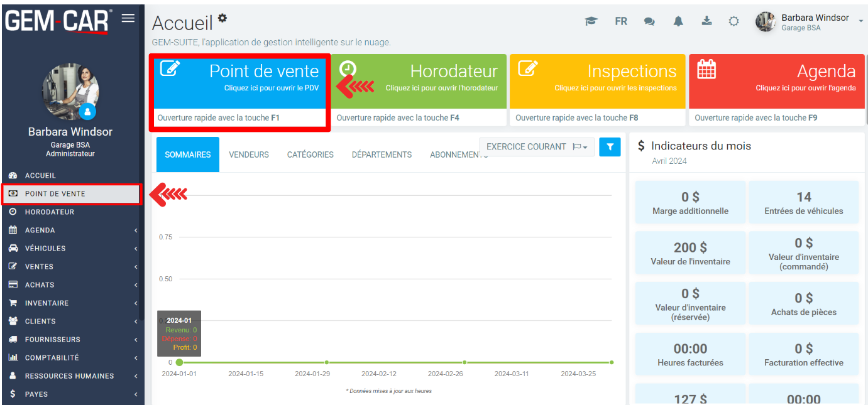
Task: Open the Point de vente blue tile
Action: 239,81
